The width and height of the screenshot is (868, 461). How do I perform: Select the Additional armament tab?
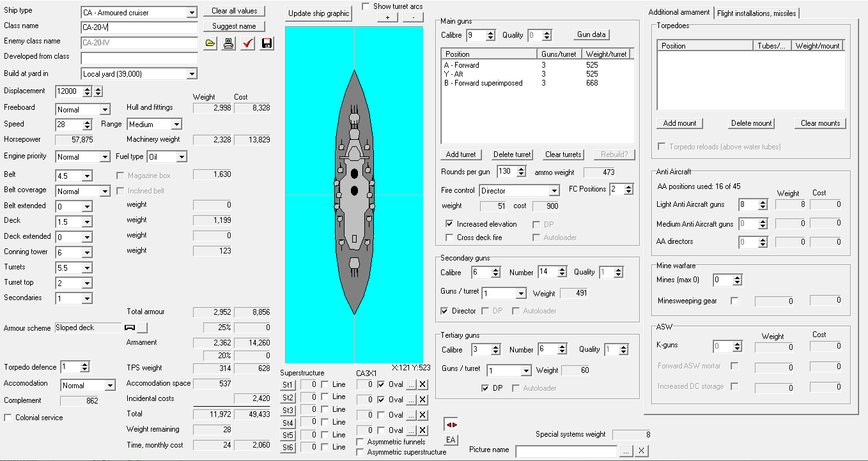coord(679,13)
